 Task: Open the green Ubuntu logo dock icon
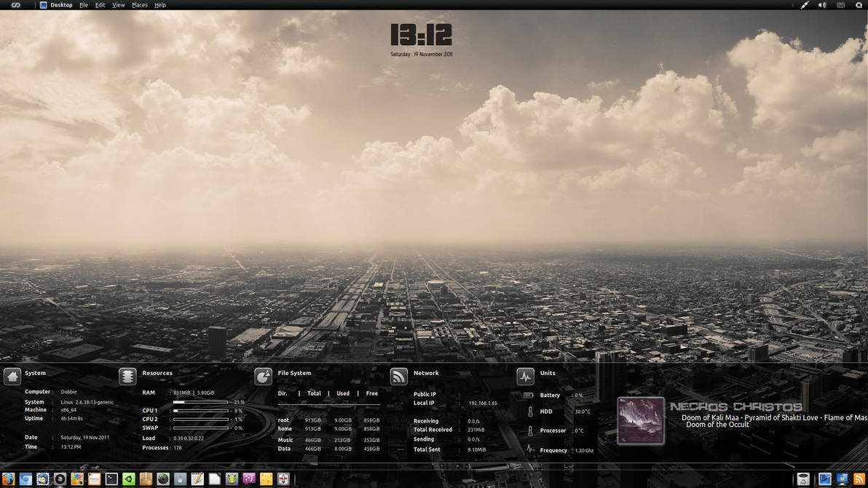coord(128,479)
